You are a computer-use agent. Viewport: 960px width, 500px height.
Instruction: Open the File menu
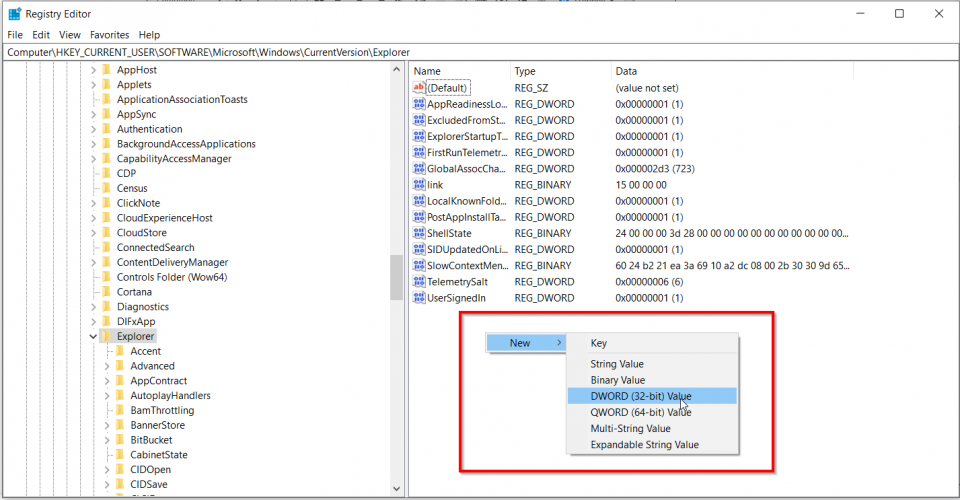[x=15, y=35]
